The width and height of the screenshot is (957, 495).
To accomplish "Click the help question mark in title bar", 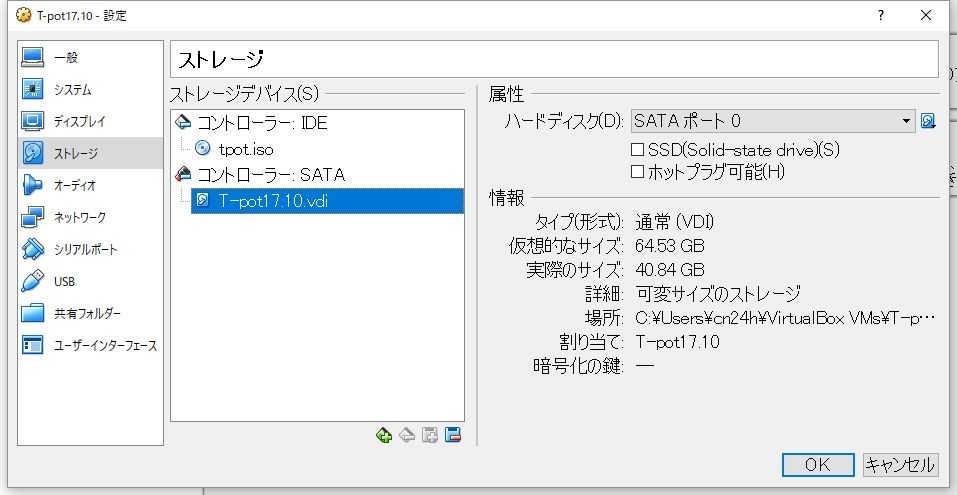I will point(881,16).
